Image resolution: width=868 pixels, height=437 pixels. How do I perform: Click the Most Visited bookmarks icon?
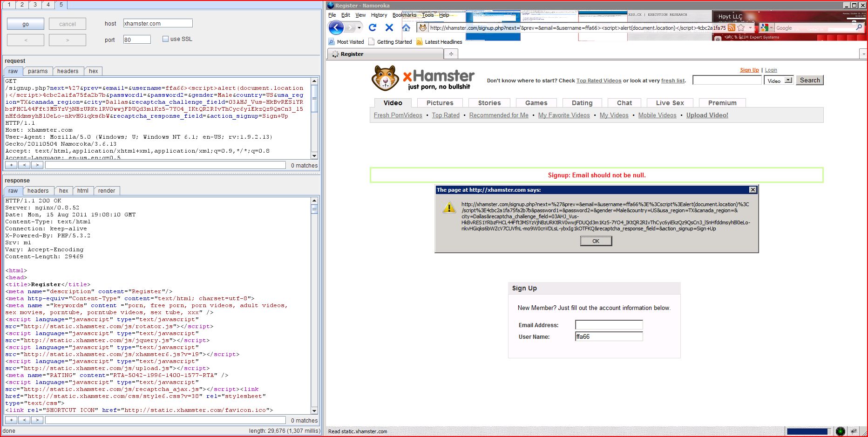click(332, 42)
